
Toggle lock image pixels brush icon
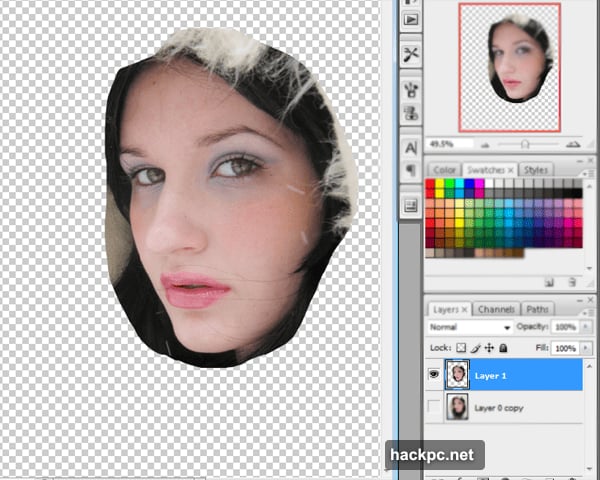coord(475,348)
